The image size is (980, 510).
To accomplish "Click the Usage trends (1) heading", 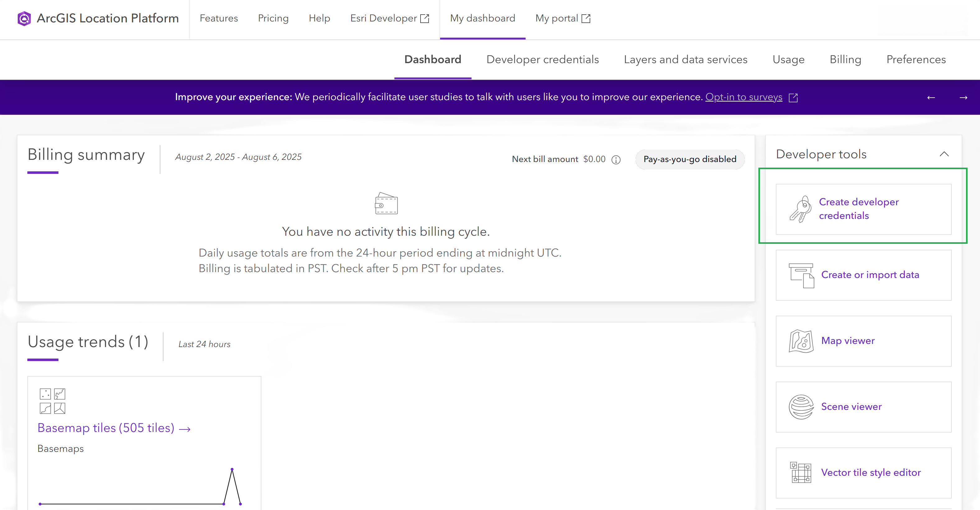I will 88,342.
